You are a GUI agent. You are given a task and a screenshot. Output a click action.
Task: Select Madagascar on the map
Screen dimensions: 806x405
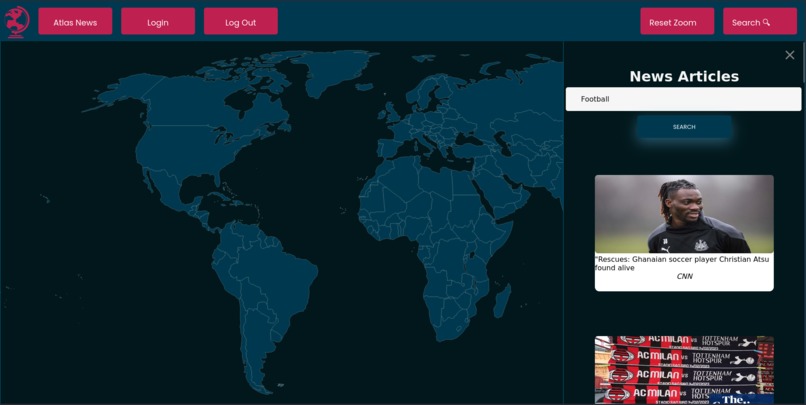point(502,302)
